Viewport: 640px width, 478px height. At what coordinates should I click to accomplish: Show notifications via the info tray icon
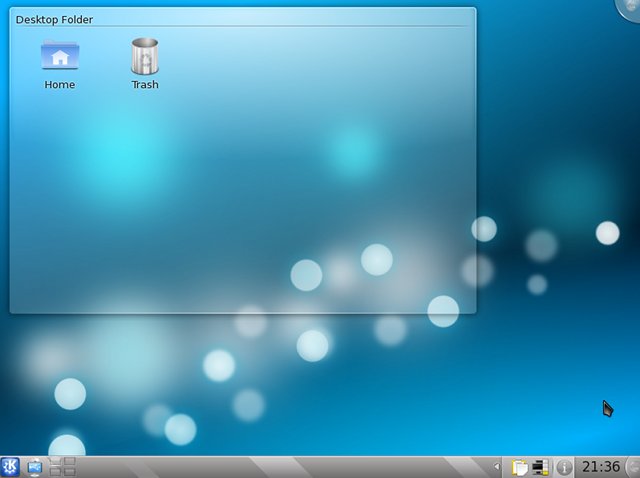pyautogui.click(x=564, y=467)
